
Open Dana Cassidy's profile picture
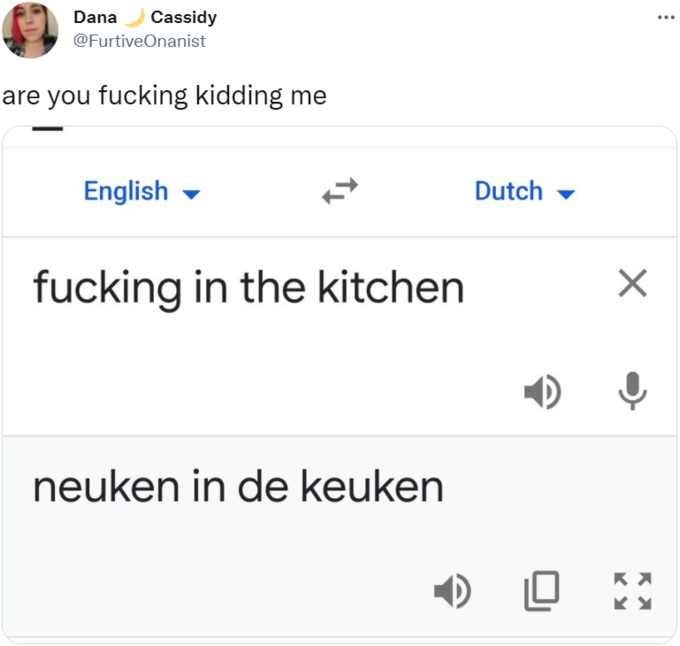tap(30, 30)
